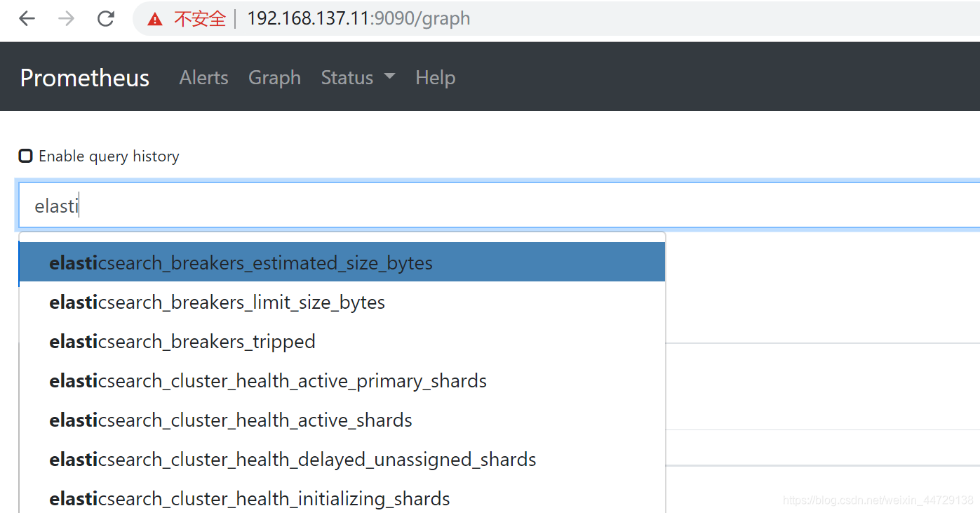
Task: Focus the expression input containing elasti
Action: tap(499, 206)
